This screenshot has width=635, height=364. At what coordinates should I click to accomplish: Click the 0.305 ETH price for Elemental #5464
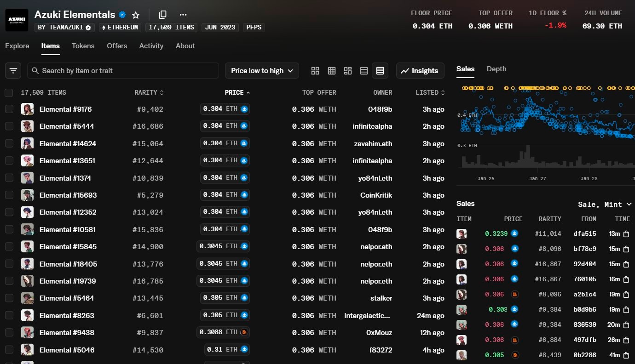click(225, 298)
